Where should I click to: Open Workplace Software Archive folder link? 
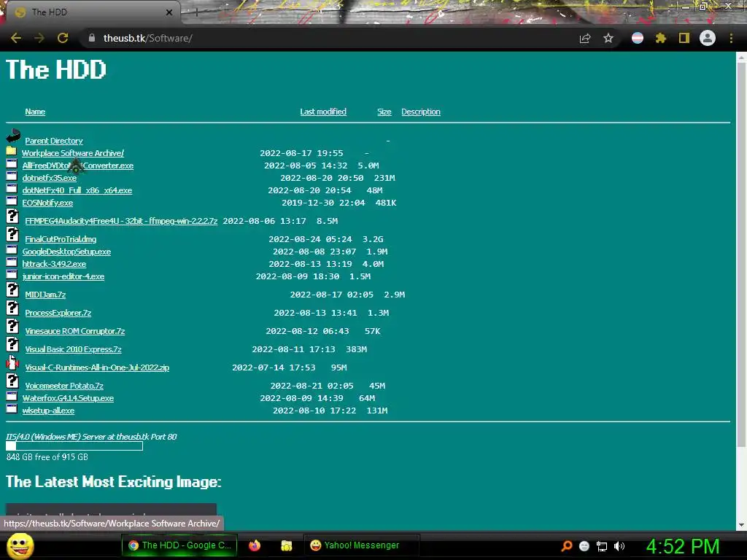click(73, 153)
